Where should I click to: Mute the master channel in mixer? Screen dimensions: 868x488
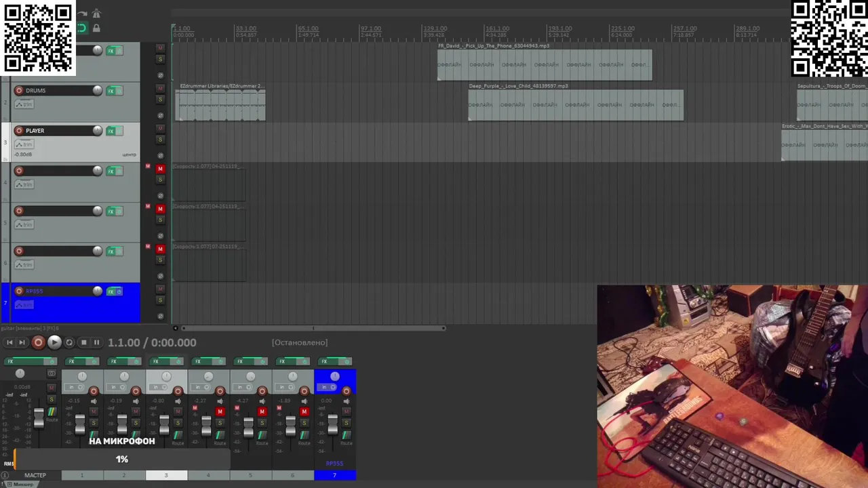pos(51,388)
